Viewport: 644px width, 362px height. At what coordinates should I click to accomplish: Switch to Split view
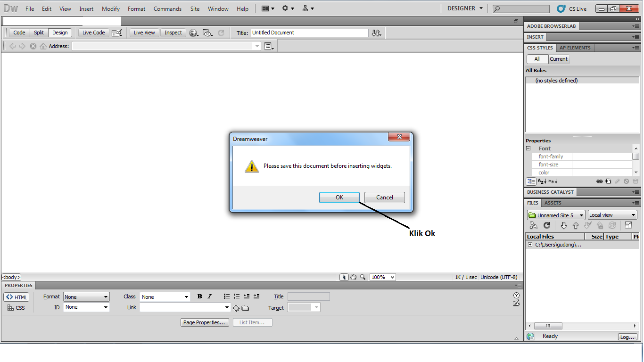point(39,33)
